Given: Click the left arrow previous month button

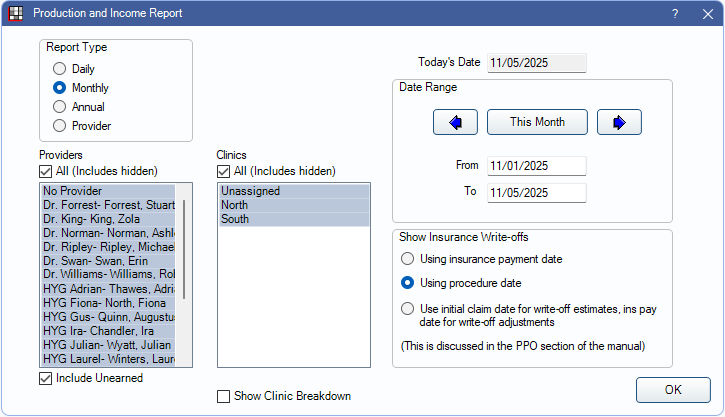Looking at the screenshot, I should pos(455,122).
